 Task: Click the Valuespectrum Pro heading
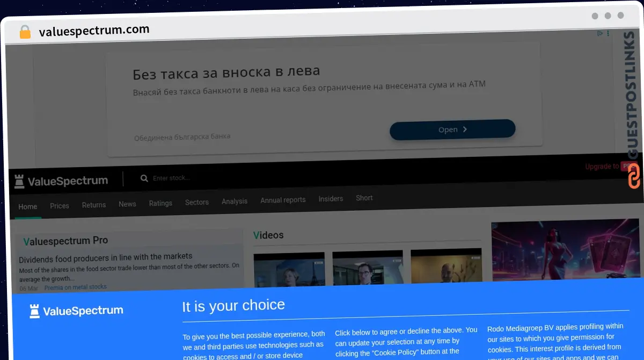coord(65,241)
